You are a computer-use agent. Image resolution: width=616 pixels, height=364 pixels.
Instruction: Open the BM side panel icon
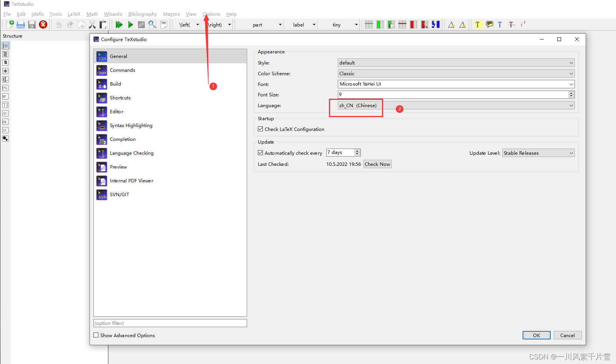5,122
